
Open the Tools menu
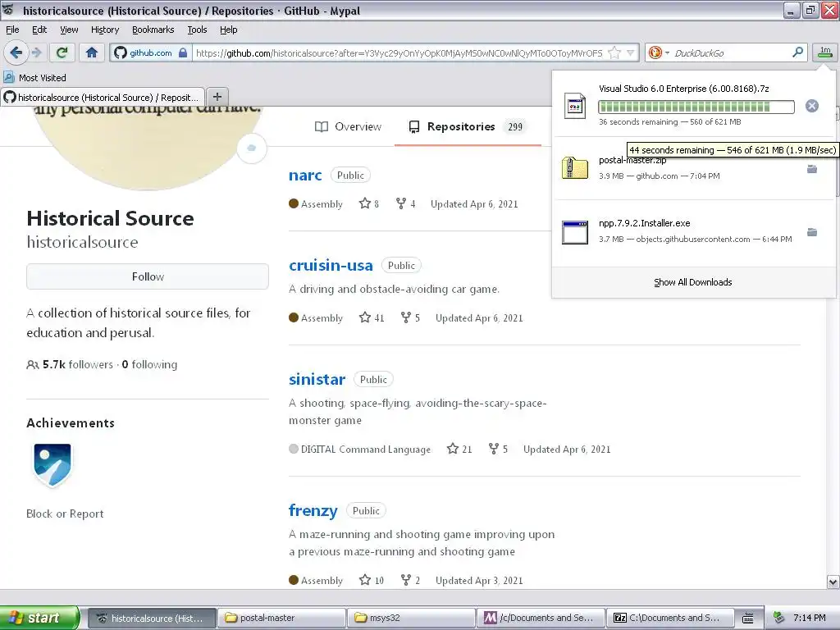pyautogui.click(x=197, y=30)
